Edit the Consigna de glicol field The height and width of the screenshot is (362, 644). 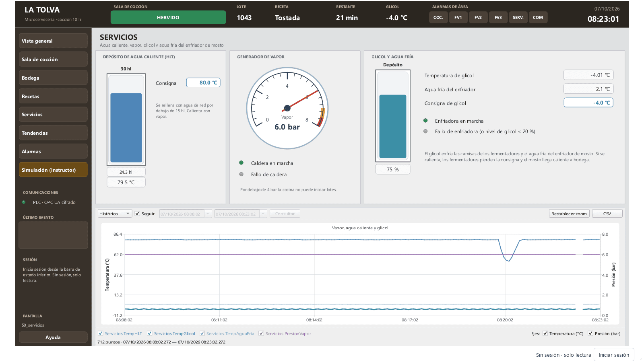(x=588, y=103)
